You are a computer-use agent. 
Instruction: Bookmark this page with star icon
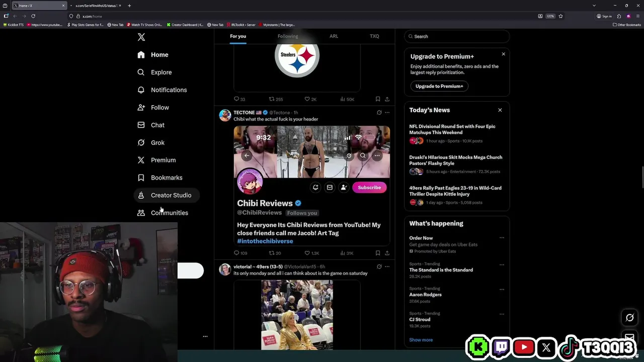point(560,16)
